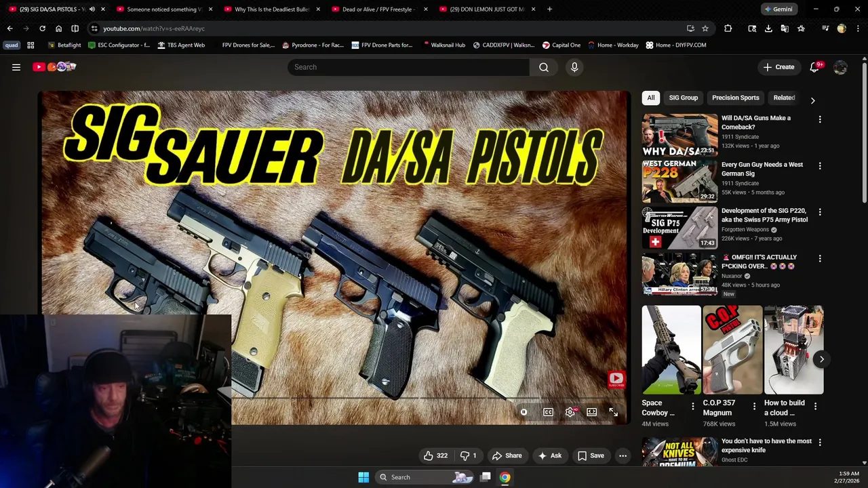868x488 pixels.
Task: Save the video to a playlist
Action: 591,455
